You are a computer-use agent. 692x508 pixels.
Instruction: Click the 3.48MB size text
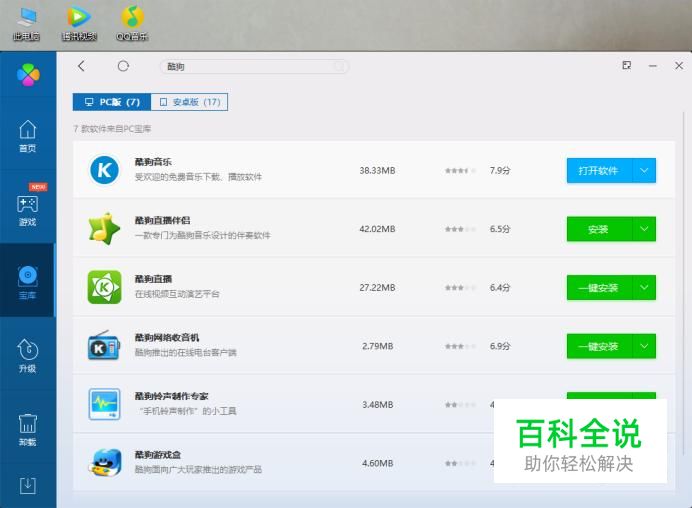tap(378, 405)
